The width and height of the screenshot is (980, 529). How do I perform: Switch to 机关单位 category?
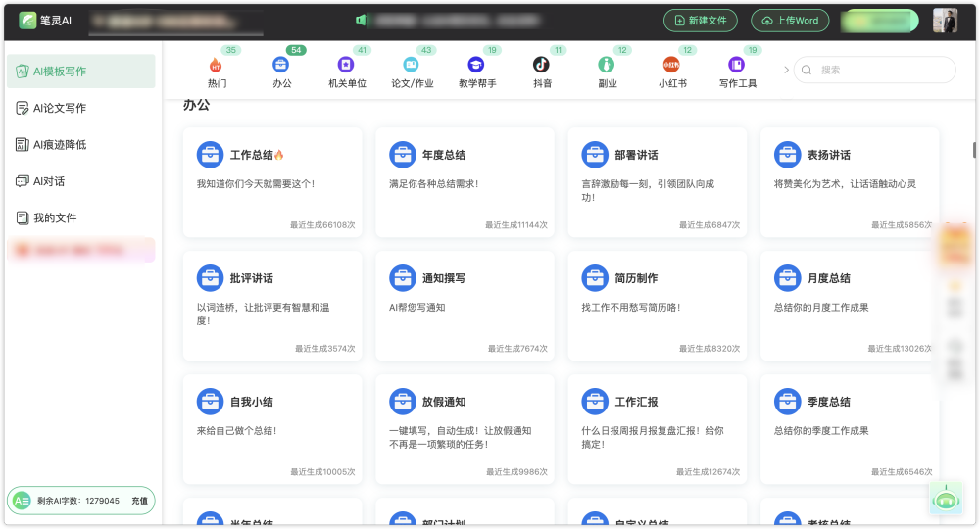coord(347,72)
